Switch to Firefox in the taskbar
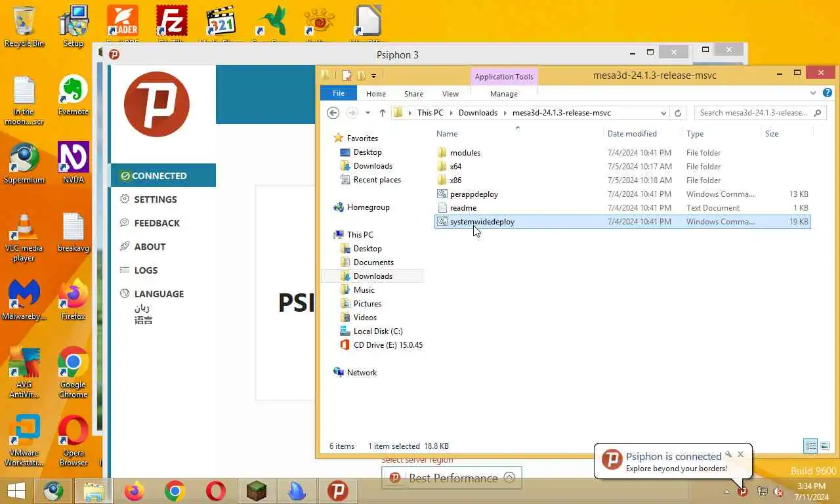The height and width of the screenshot is (504, 840). click(x=134, y=491)
